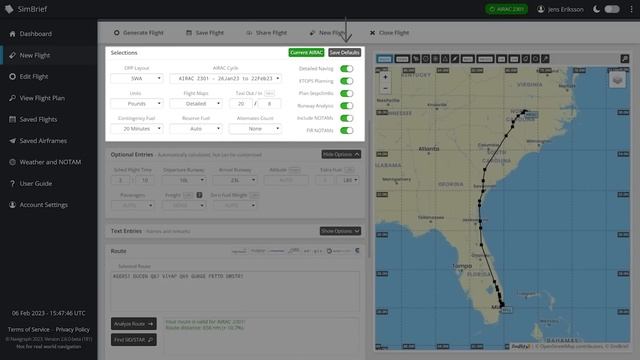
Task: Toggle Detailed Navlog switch
Action: [x=347, y=69]
